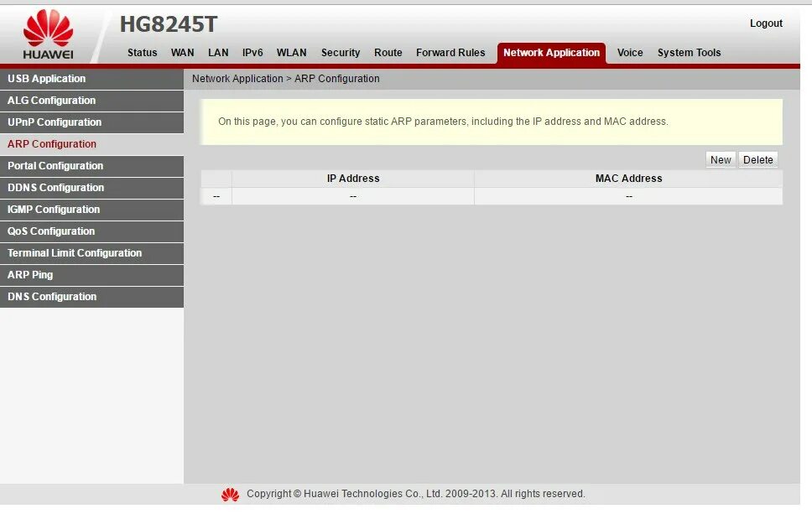
Task: Click the static ARP description text
Action: tap(443, 122)
